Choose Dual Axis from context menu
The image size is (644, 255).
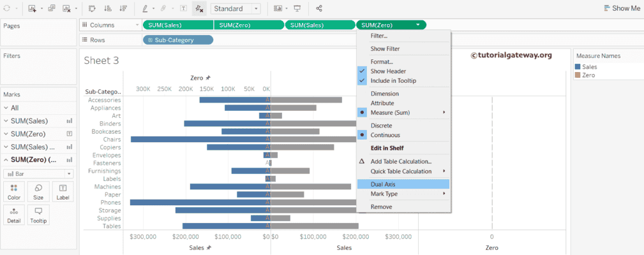[x=384, y=184]
